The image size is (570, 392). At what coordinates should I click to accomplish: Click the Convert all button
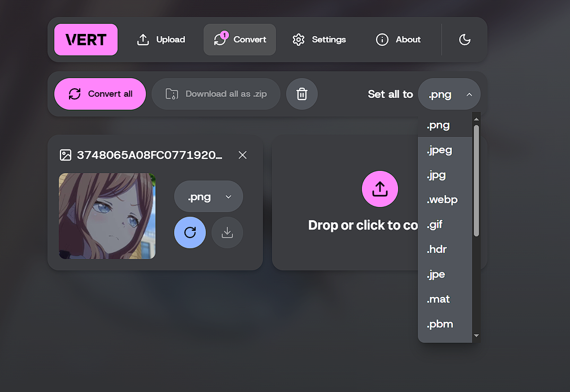(x=100, y=94)
